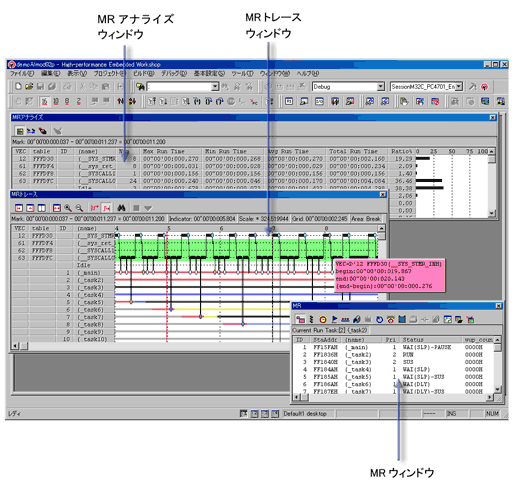This screenshot has width=512, height=501.
Task: Toggle the task display mode in MR window
Action: 300,319
